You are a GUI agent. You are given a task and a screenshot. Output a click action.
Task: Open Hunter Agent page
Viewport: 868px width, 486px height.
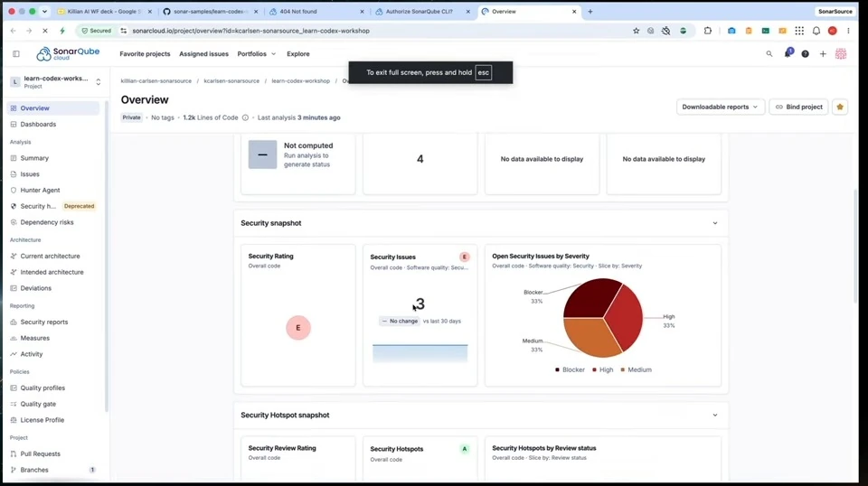click(53, 191)
